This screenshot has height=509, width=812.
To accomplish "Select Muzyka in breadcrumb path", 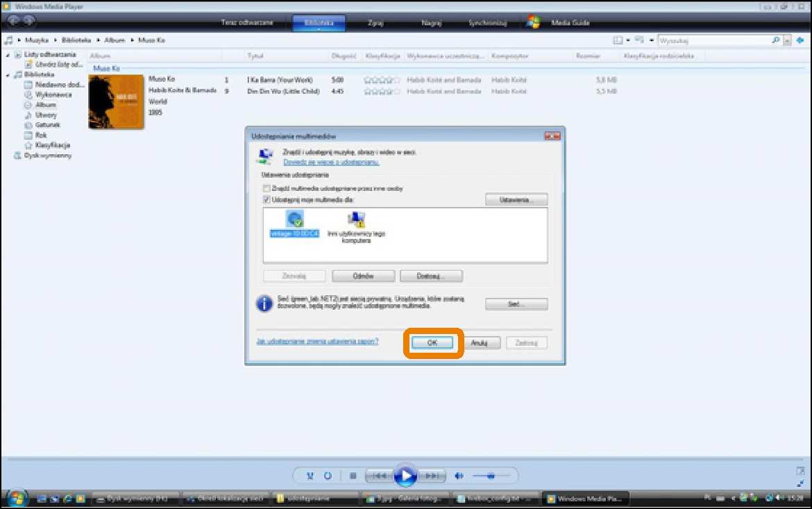I will (x=37, y=40).
